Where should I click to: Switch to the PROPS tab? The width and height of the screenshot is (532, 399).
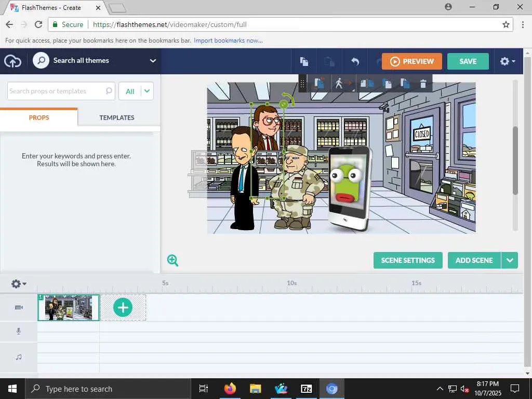[39, 118]
